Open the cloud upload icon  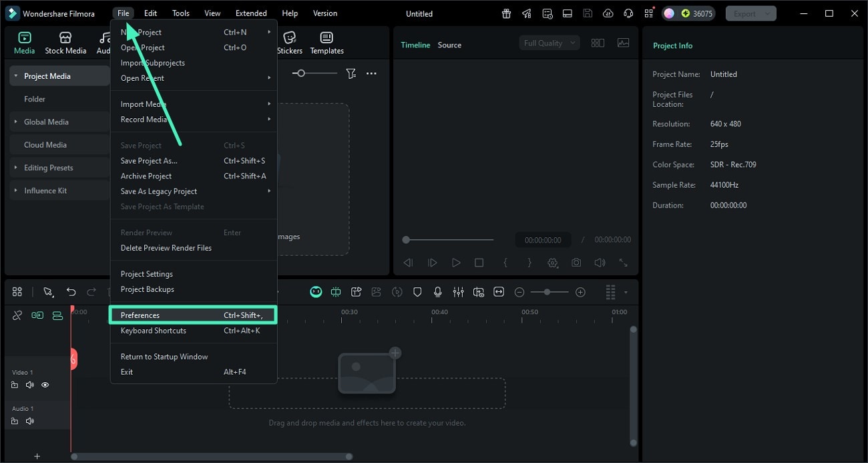pyautogui.click(x=608, y=13)
